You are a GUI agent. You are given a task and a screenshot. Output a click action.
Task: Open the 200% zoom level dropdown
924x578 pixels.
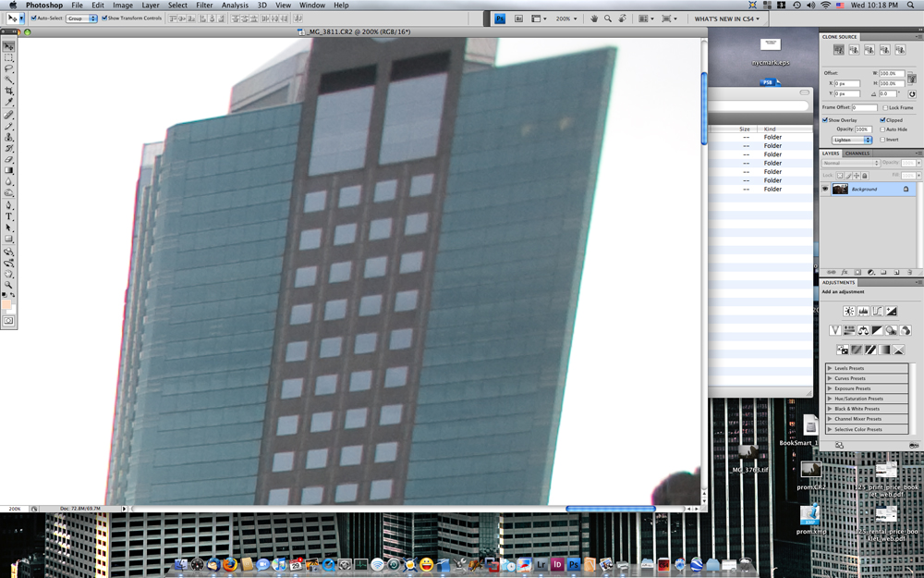[567, 18]
